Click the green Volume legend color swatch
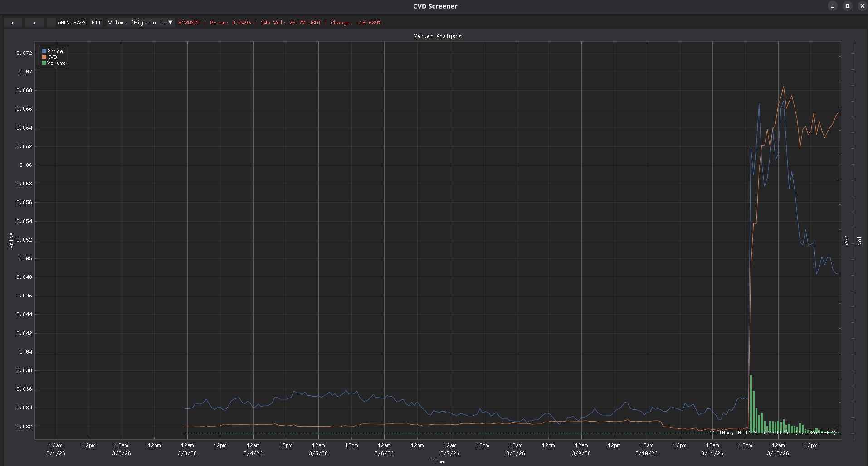Image resolution: width=868 pixels, height=466 pixels. coord(44,63)
